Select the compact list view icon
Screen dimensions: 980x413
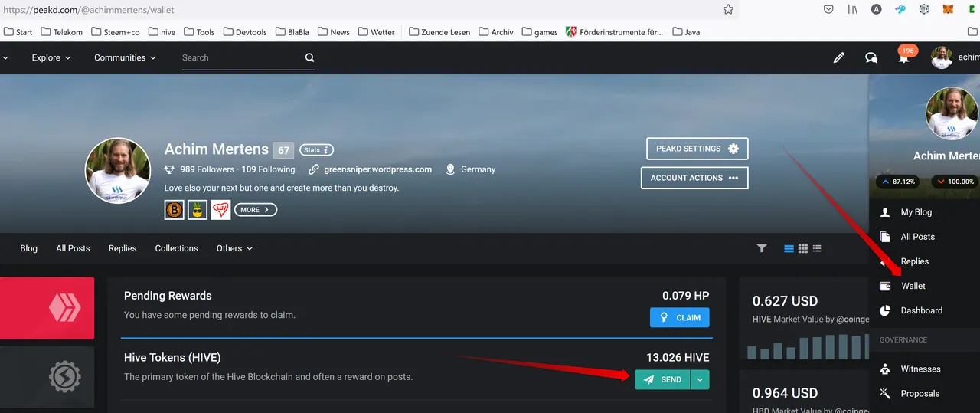pyautogui.click(x=817, y=248)
